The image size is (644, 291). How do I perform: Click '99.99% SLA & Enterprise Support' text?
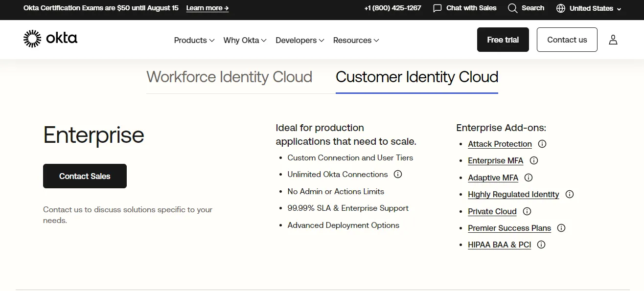348,208
